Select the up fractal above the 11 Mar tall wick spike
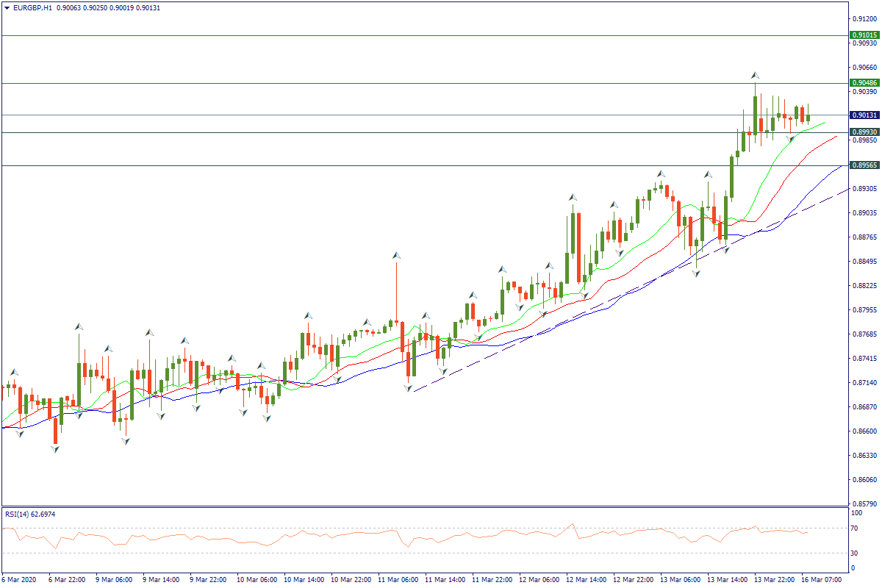The height and width of the screenshot is (588, 882). click(x=396, y=255)
